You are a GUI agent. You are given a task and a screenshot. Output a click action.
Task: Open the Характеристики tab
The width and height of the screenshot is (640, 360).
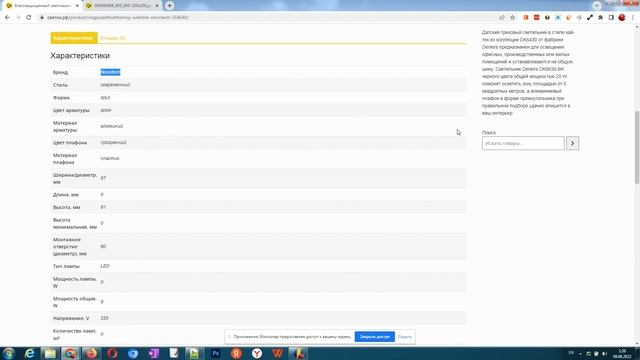74,38
